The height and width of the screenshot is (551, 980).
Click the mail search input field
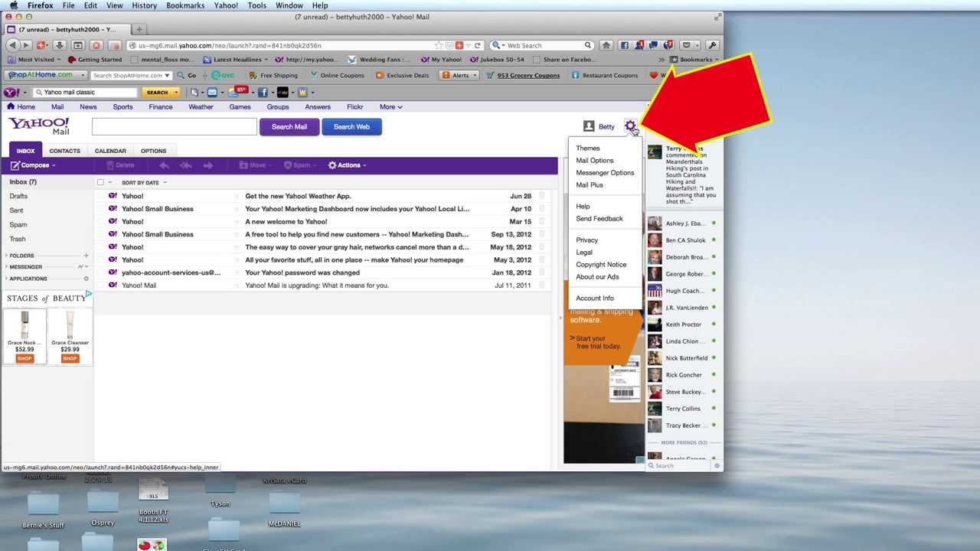pyautogui.click(x=175, y=127)
